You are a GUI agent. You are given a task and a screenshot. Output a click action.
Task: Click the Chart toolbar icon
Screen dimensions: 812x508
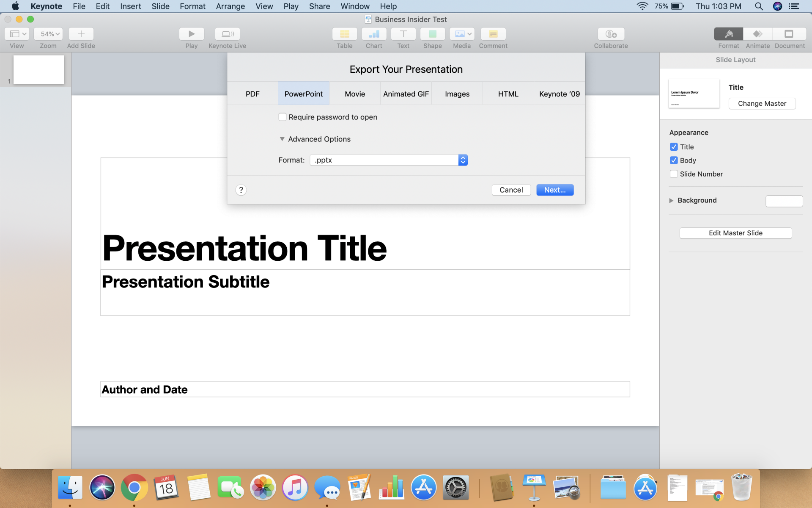pos(374,34)
